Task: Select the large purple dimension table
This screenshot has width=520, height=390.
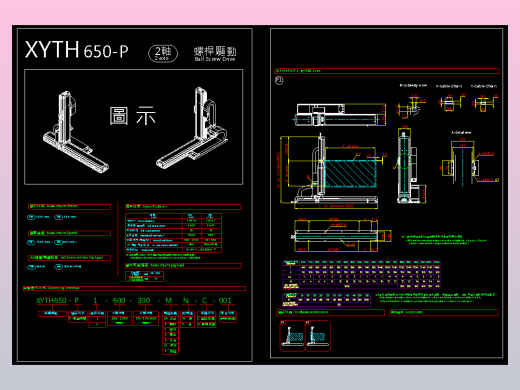Action: click(x=362, y=275)
